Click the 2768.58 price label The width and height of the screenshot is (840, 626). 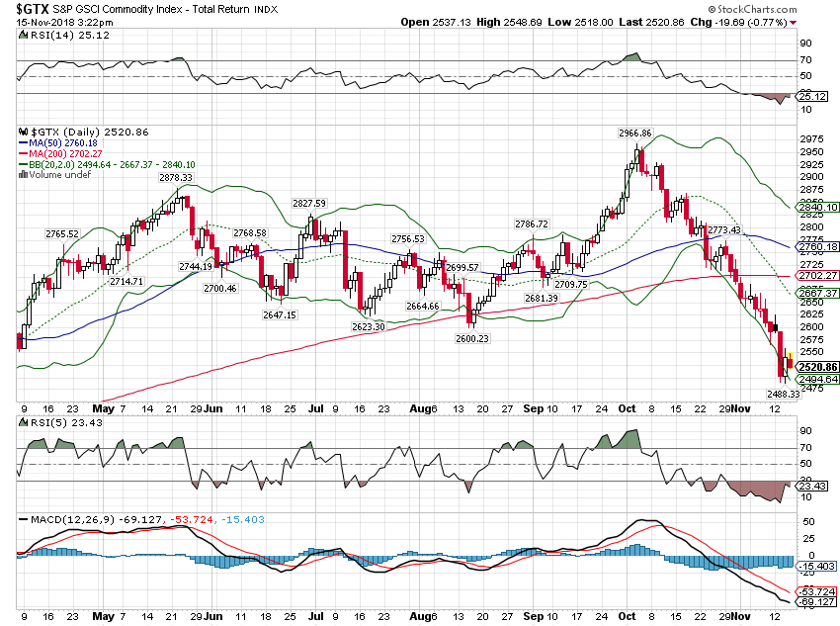(250, 232)
